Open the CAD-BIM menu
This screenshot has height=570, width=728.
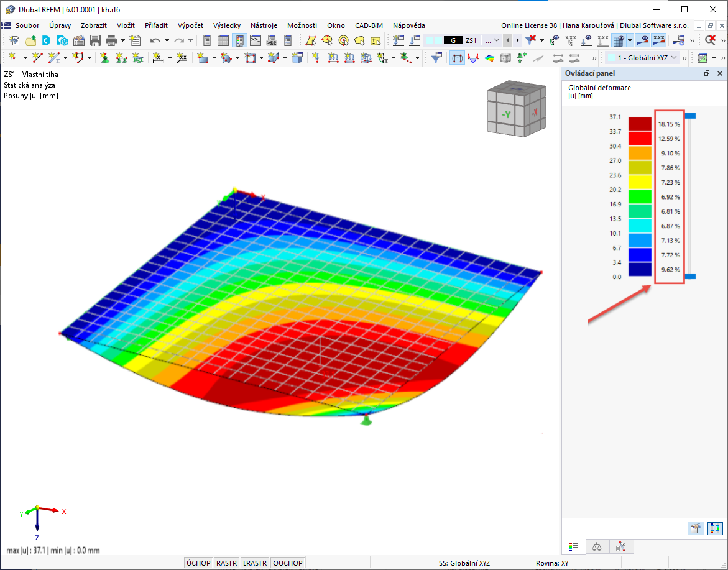(x=369, y=25)
